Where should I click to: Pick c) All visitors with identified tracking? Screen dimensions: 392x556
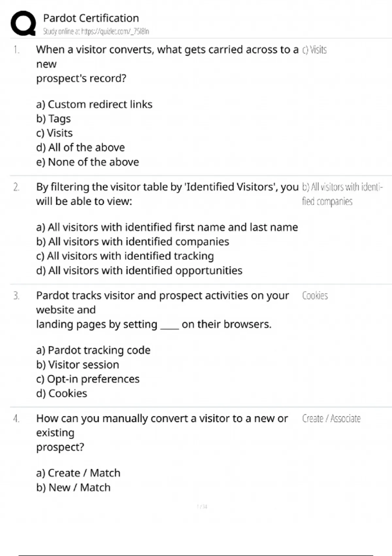click(x=125, y=256)
